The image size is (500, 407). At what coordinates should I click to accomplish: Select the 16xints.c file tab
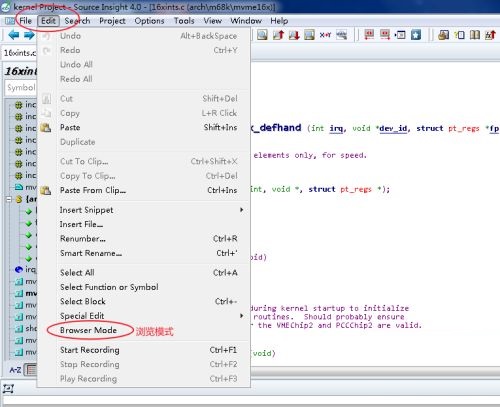19,53
